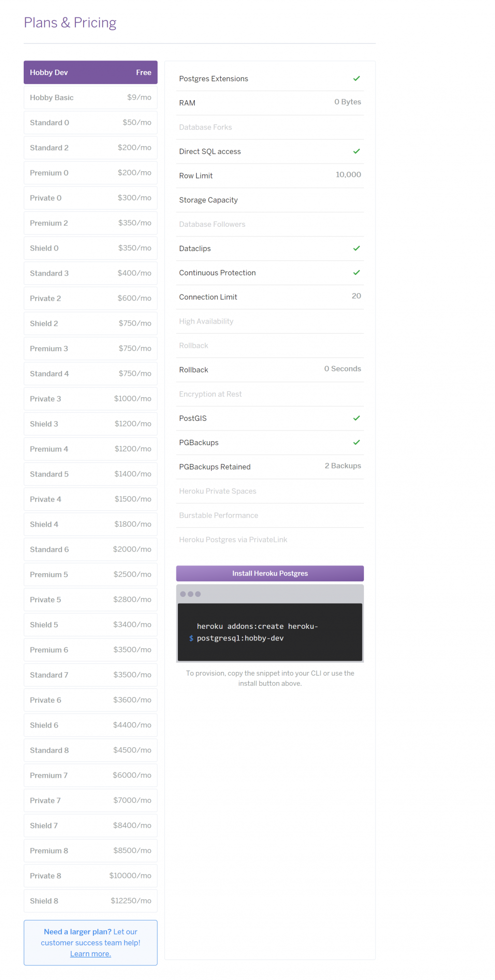Viewport: 495px width, 980px height.
Task: Click the heroku addons:create CLI snippet
Action: pyautogui.click(x=257, y=632)
